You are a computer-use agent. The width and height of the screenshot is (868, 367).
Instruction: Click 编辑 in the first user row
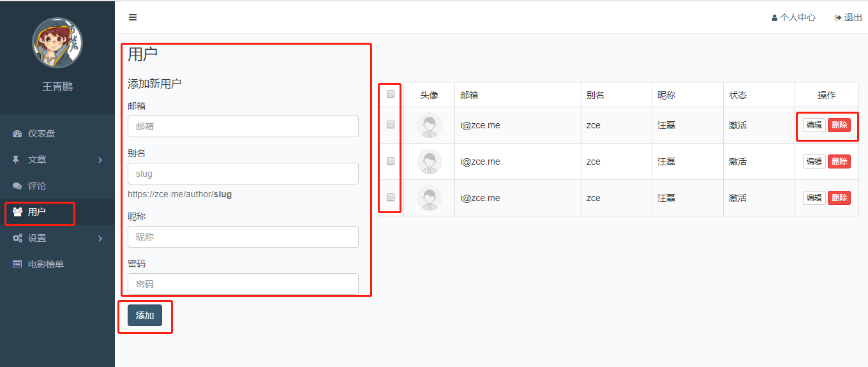tap(814, 125)
